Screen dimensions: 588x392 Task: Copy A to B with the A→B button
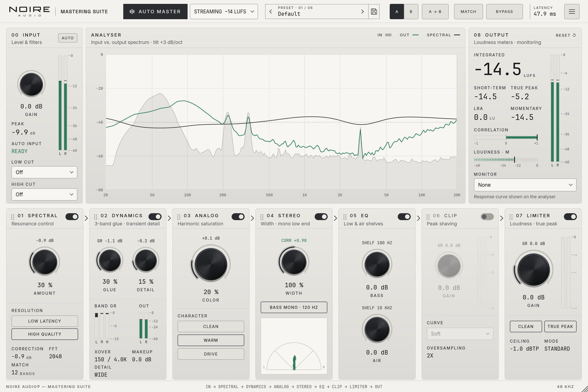pyautogui.click(x=435, y=11)
